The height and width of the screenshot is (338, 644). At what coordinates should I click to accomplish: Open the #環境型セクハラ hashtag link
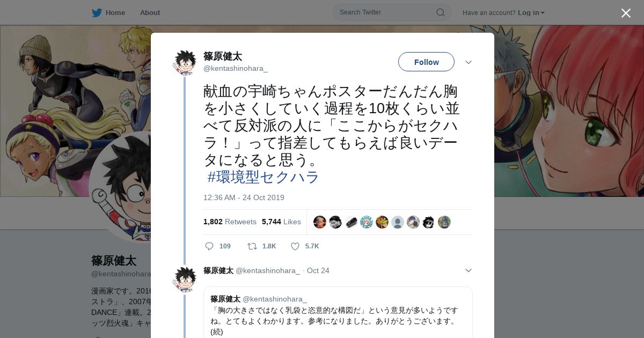[264, 177]
